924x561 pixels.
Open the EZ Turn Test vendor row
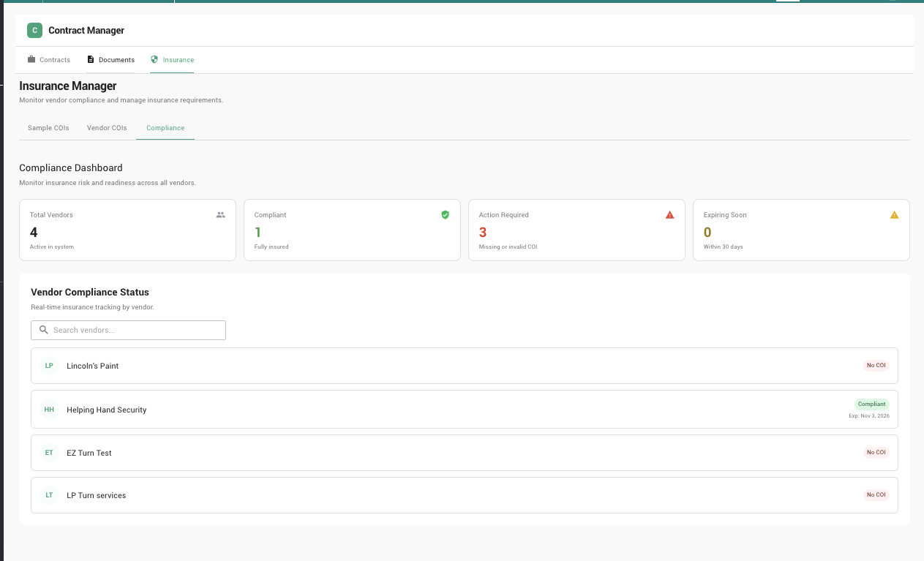(x=465, y=453)
